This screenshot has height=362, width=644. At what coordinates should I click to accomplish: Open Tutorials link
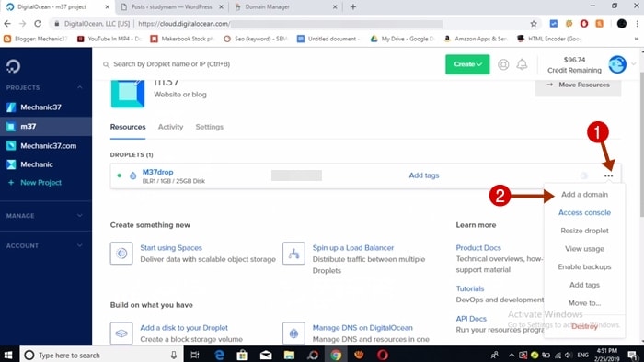tap(470, 288)
